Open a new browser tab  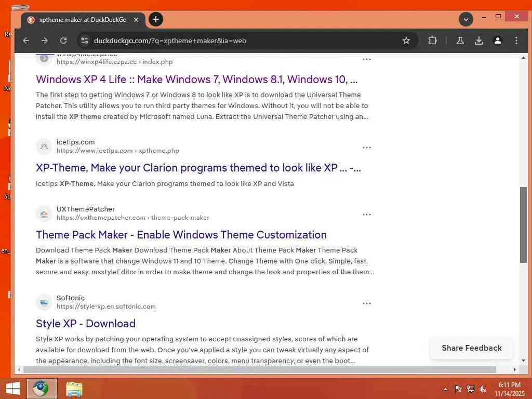tap(156, 19)
